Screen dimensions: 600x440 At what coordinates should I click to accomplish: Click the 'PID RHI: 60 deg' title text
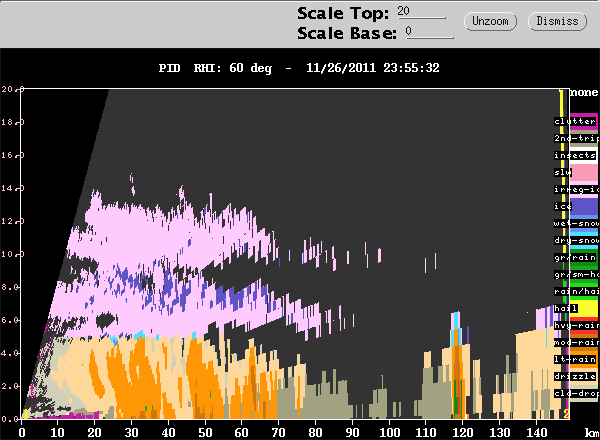215,68
